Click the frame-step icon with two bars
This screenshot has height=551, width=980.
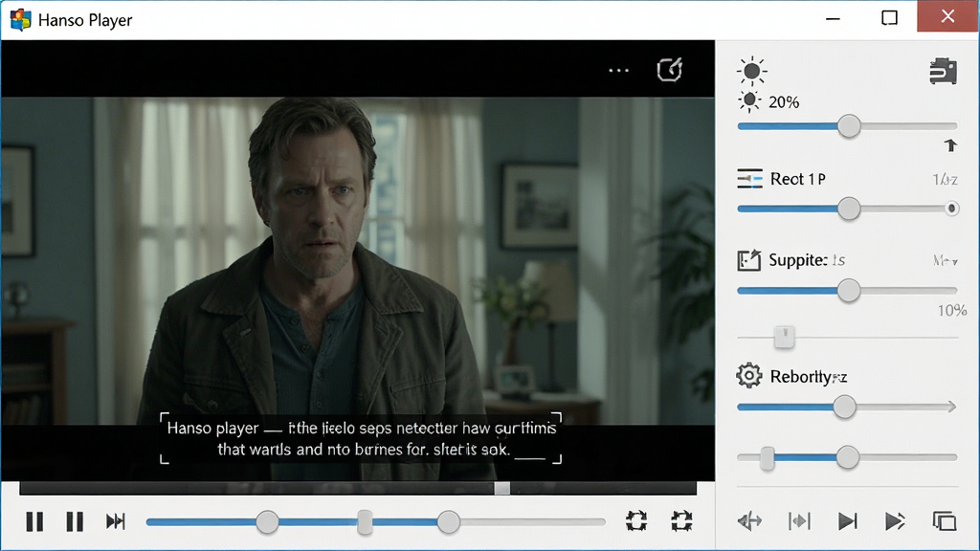point(799,521)
